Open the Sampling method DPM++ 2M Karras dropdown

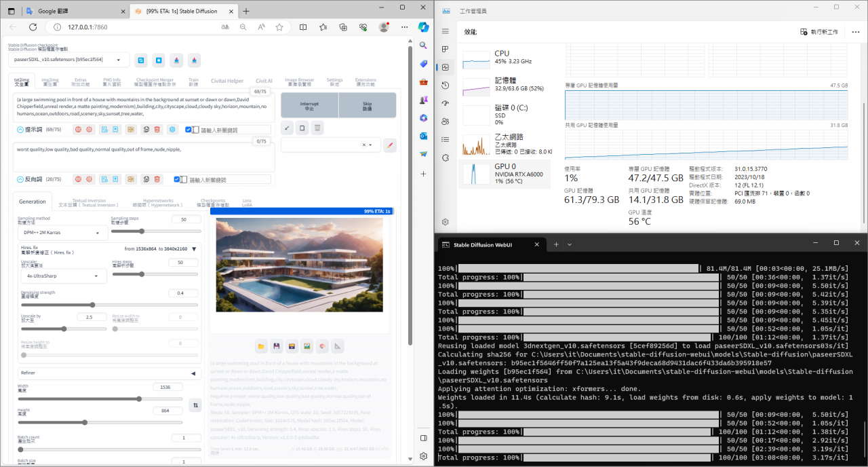click(x=61, y=233)
